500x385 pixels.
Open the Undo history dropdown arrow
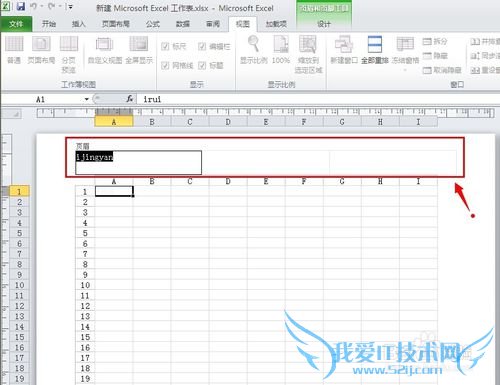(x=42, y=6)
